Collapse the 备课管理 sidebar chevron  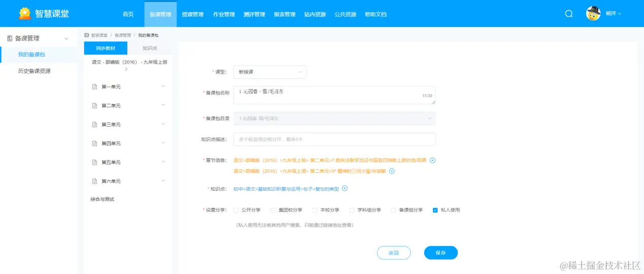pos(66,38)
